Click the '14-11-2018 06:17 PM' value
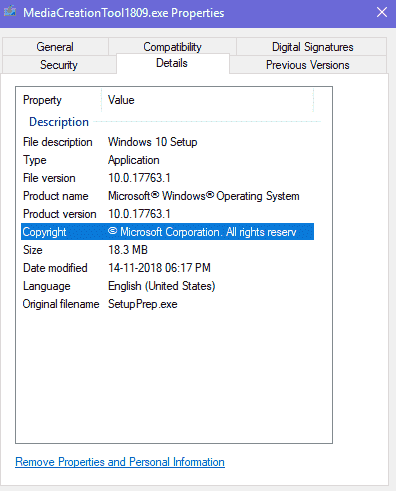Screen dimensions: 396x491 159,268
